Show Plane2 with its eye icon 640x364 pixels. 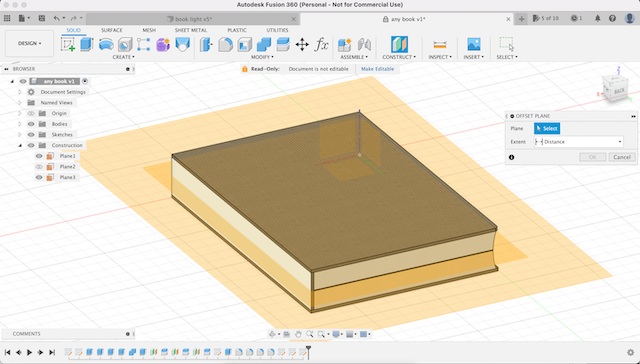[39, 166]
